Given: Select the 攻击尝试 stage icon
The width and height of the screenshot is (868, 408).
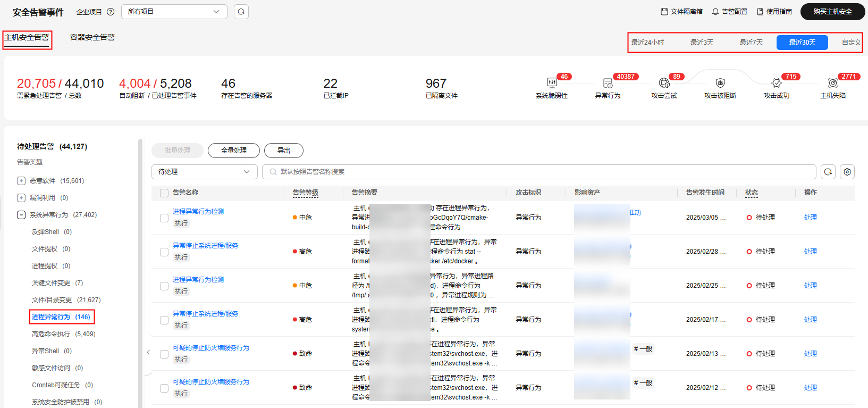Looking at the screenshot, I should point(664,82).
